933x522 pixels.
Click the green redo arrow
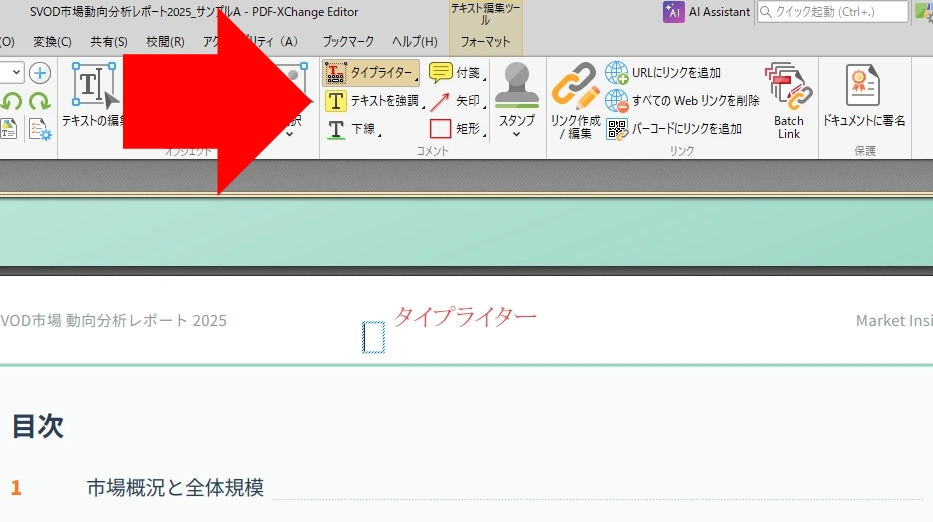(40, 101)
